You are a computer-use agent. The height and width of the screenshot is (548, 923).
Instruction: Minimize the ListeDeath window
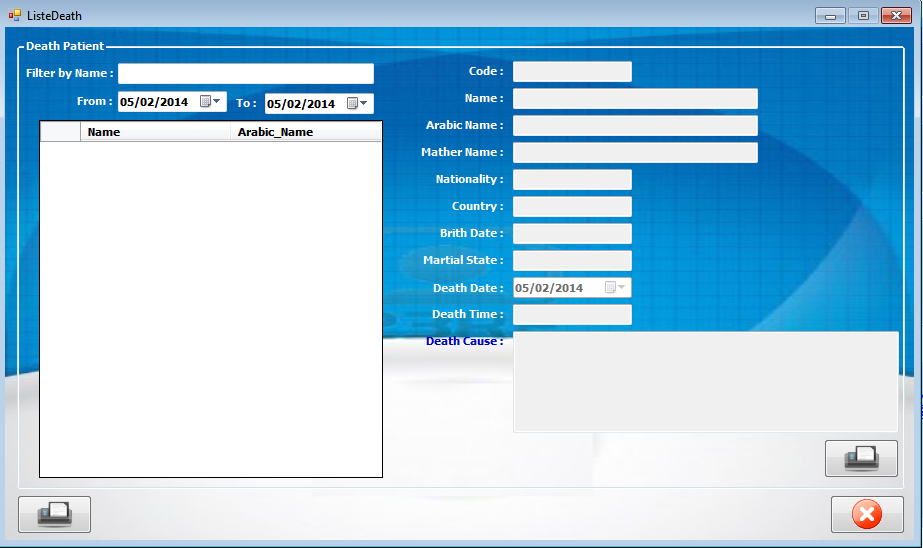point(830,15)
